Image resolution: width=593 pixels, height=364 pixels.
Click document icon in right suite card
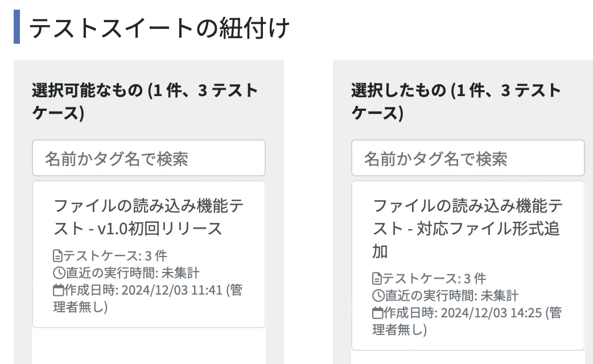(x=377, y=279)
